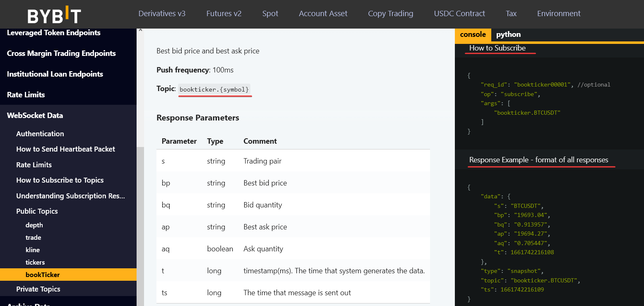The image size is (644, 306).
Task: Select the bookTicker sidebar item
Action: pos(43,275)
